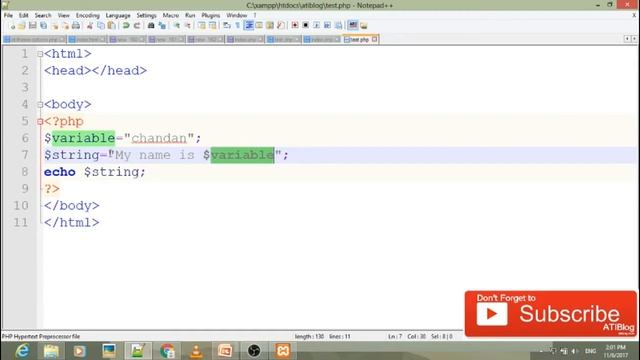
Task: Cut selection using the scissors icon
Action: point(90,25)
